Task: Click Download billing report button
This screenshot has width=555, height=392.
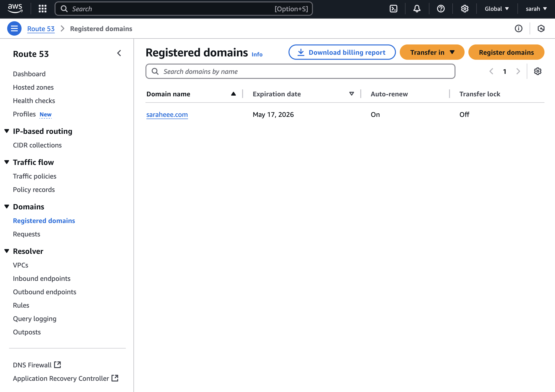Action: pos(342,52)
